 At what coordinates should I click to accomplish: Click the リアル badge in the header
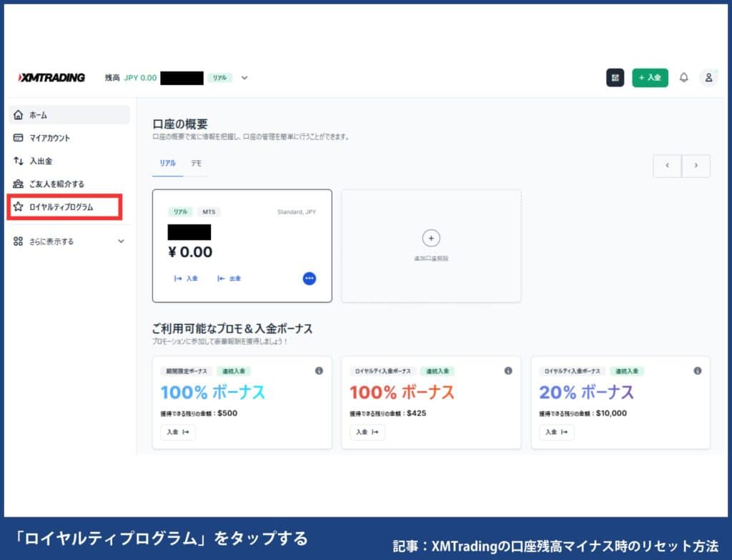click(x=219, y=78)
